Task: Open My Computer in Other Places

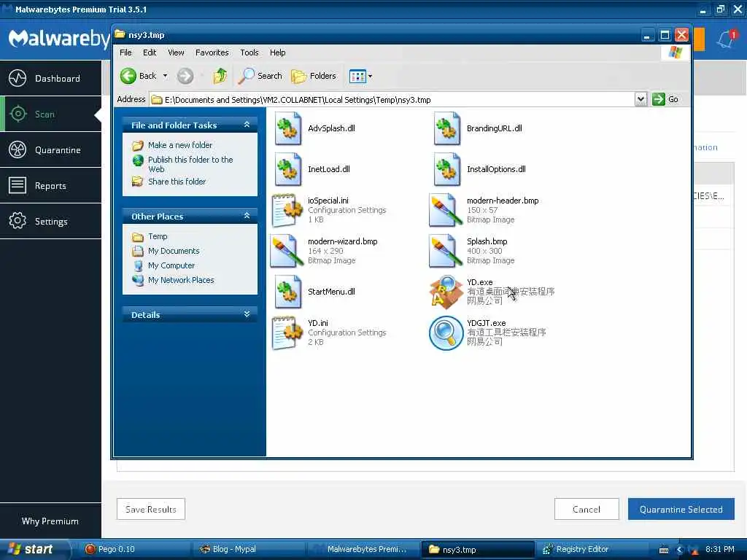Action: click(171, 265)
